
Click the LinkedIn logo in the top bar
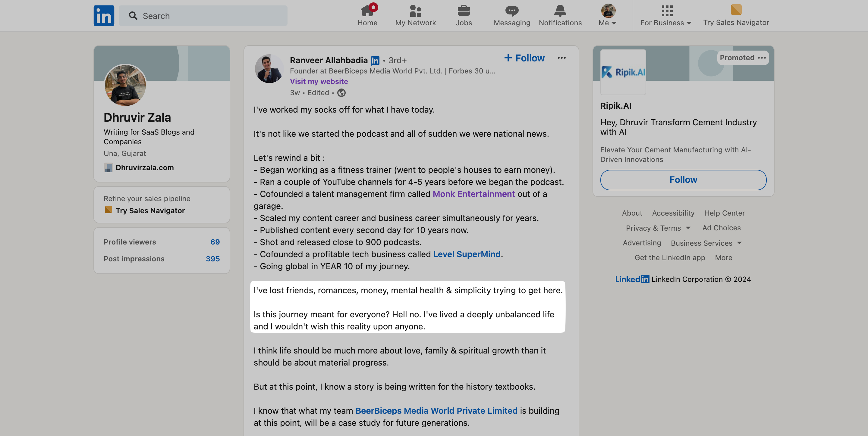tap(104, 15)
